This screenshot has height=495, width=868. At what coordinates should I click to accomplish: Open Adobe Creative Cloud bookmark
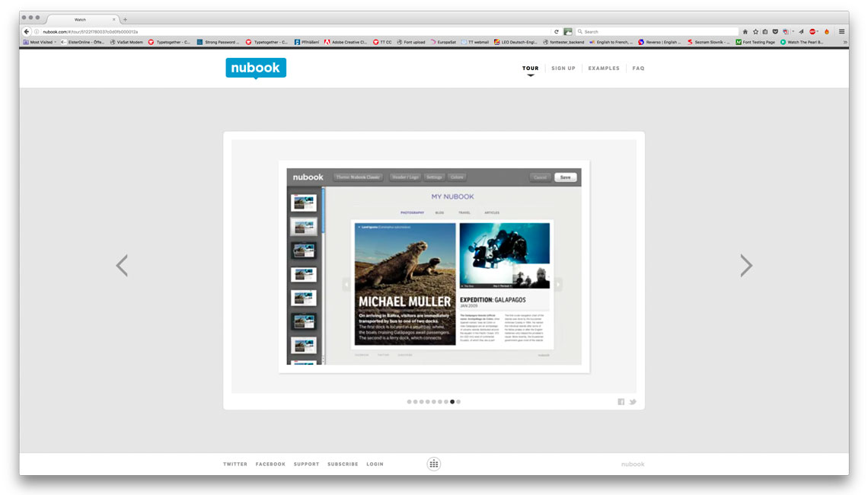(x=346, y=42)
